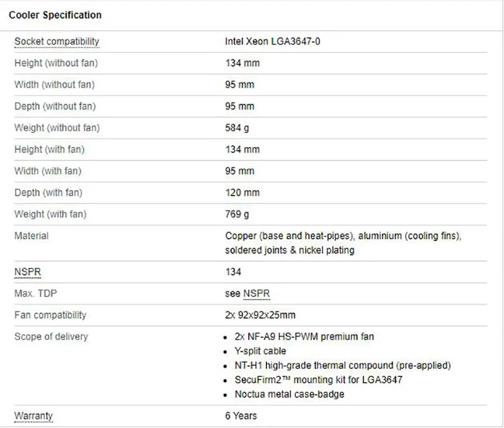
Task: Select the Intel Xeon LGA3647-0 value
Action: [277, 42]
